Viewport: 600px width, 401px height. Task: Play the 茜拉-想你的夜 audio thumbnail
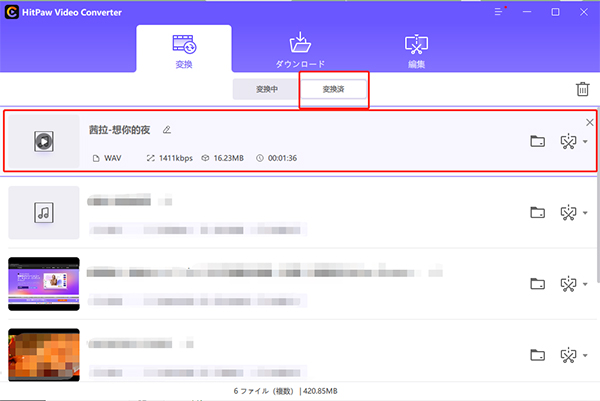(44, 142)
